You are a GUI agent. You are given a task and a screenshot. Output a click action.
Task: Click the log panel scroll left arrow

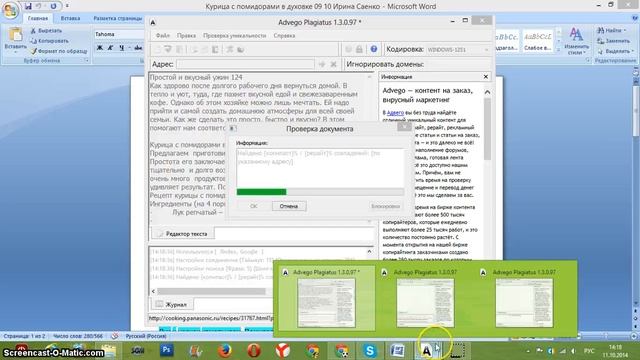153,291
